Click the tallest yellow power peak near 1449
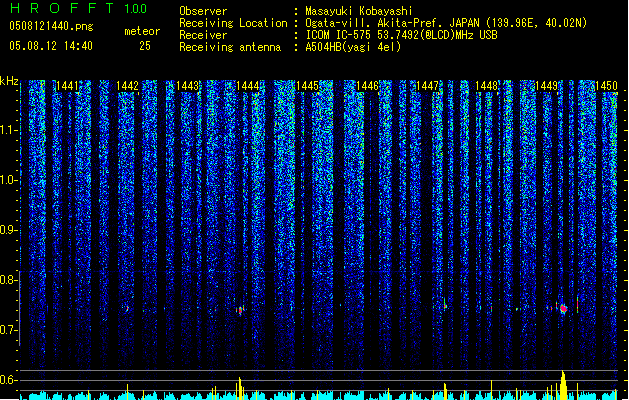The width and height of the screenshot is (629, 400). tap(564, 385)
